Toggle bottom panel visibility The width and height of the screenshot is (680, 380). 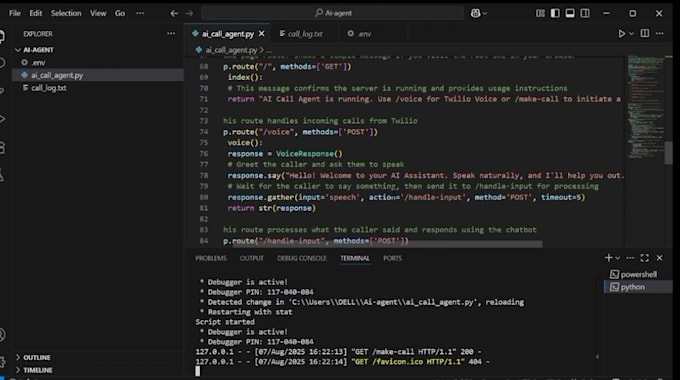(x=570, y=13)
